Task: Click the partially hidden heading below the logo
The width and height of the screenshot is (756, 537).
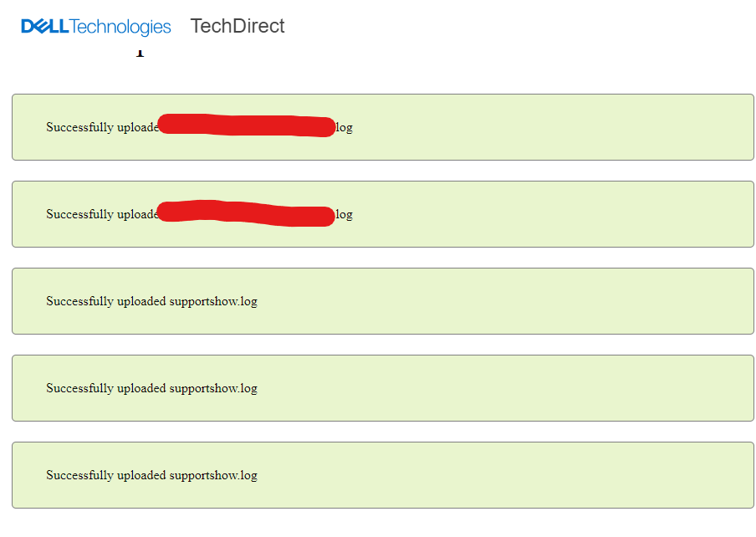Action: click(140, 54)
